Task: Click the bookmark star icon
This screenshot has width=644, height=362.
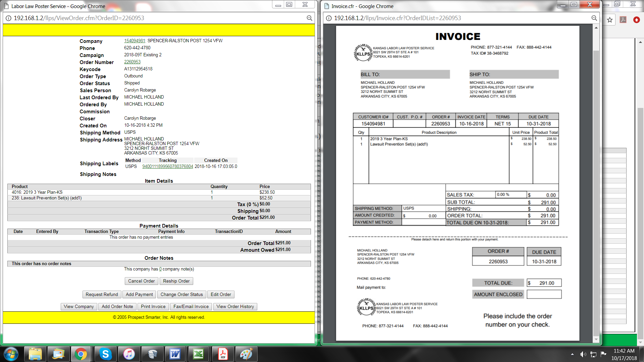Action: pyautogui.click(x=609, y=20)
